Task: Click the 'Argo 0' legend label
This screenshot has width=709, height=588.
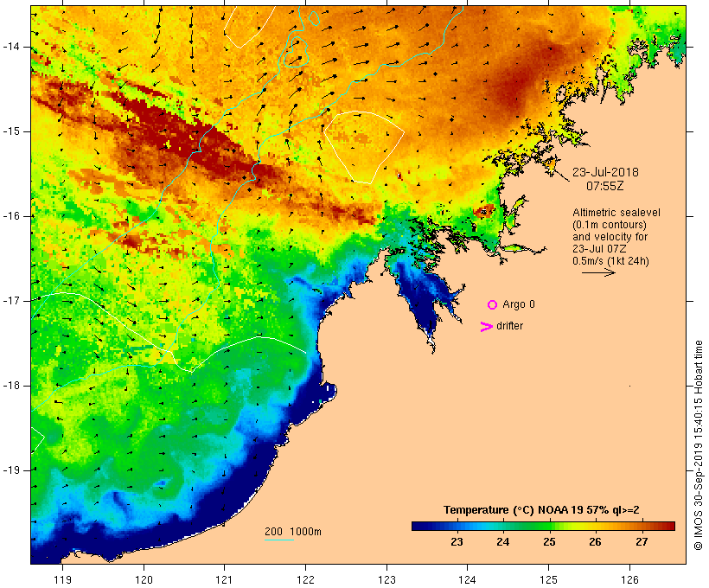Action: pyautogui.click(x=519, y=304)
